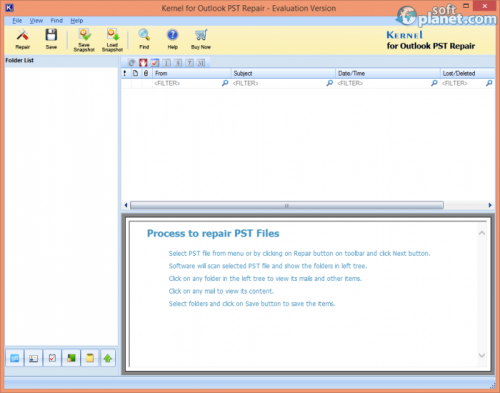Open the File menu
This screenshot has height=393, width=500.
tap(17, 21)
